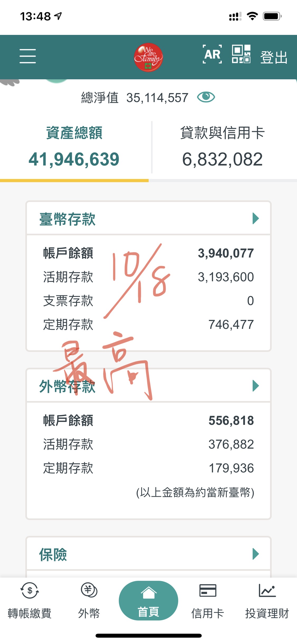Tap the 登出 logout button

pos(274,57)
